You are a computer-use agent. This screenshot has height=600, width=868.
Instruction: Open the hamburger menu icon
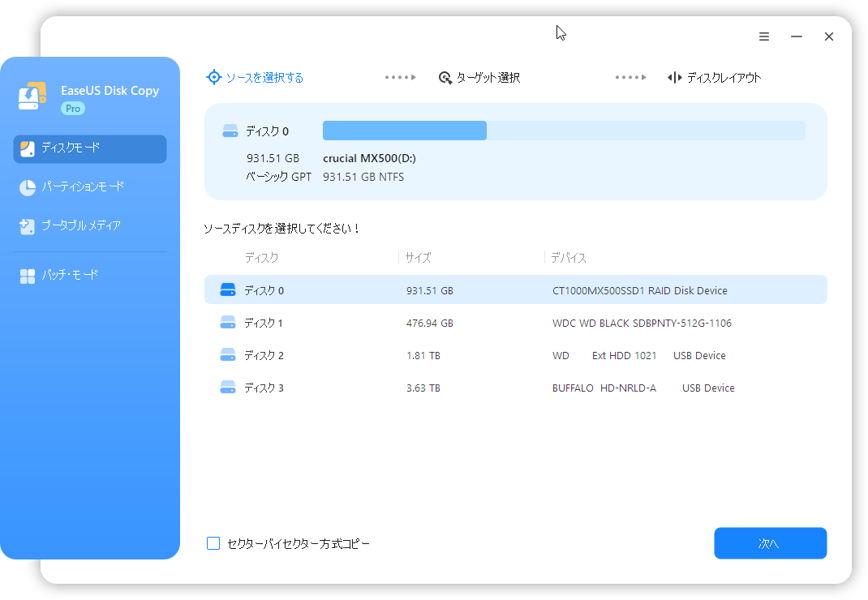[x=764, y=36]
